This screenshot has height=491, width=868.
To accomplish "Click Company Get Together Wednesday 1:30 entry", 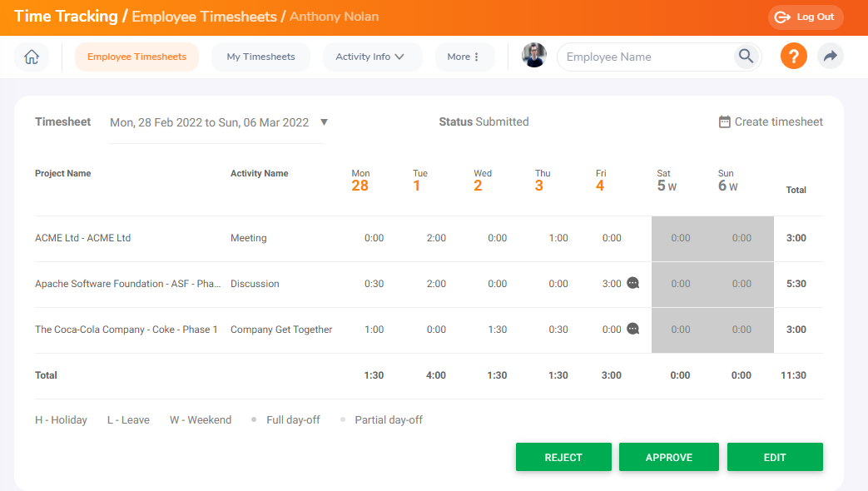I will click(x=497, y=330).
